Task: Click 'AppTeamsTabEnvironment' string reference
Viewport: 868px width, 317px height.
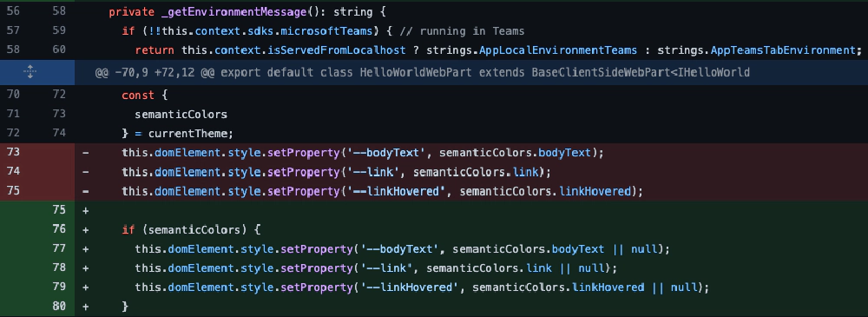Action: pos(783,50)
